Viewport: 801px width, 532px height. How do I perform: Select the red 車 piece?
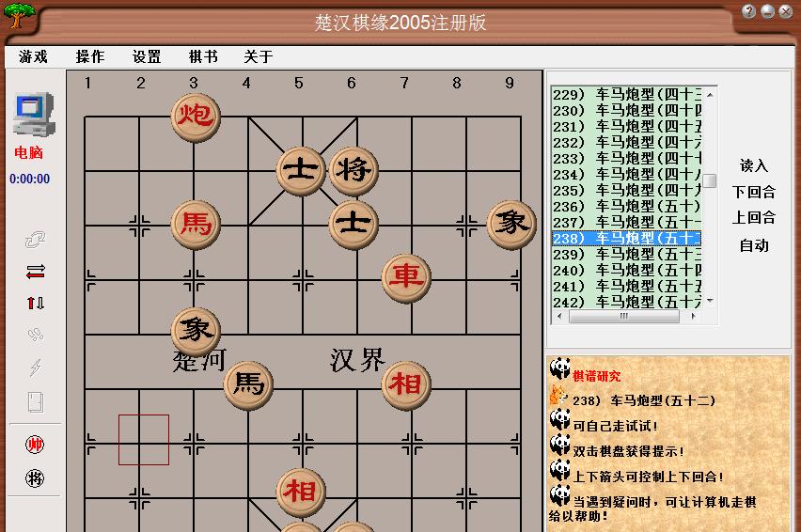coord(406,278)
